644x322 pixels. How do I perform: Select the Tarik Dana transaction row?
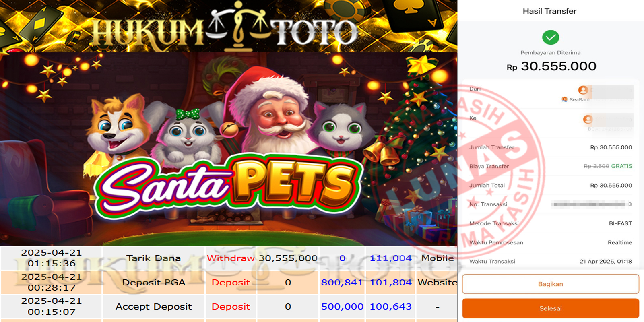click(229, 258)
